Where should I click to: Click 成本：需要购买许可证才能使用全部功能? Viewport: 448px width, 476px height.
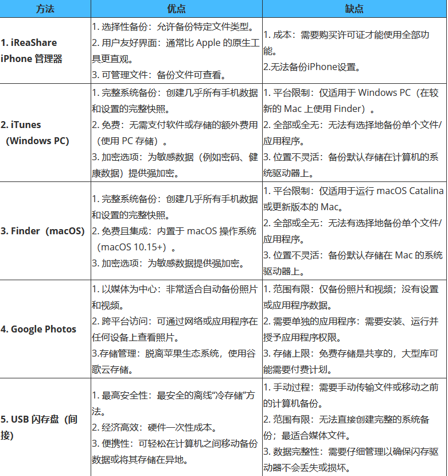(346, 43)
